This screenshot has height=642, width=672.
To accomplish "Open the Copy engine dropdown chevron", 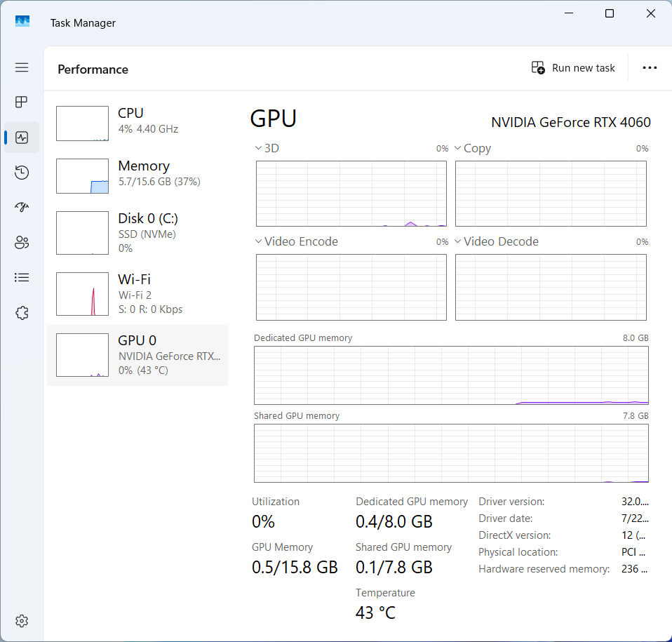I will point(458,148).
